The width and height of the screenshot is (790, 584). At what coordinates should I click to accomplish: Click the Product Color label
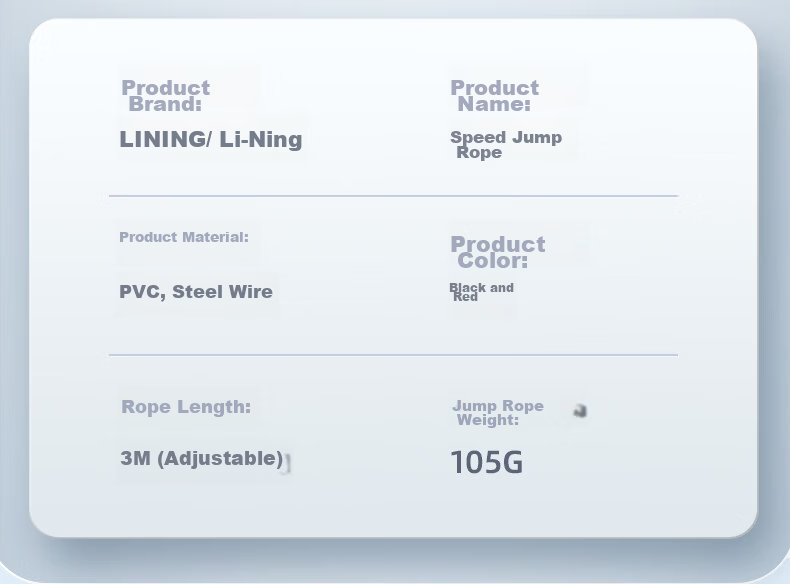pyautogui.click(x=498, y=252)
